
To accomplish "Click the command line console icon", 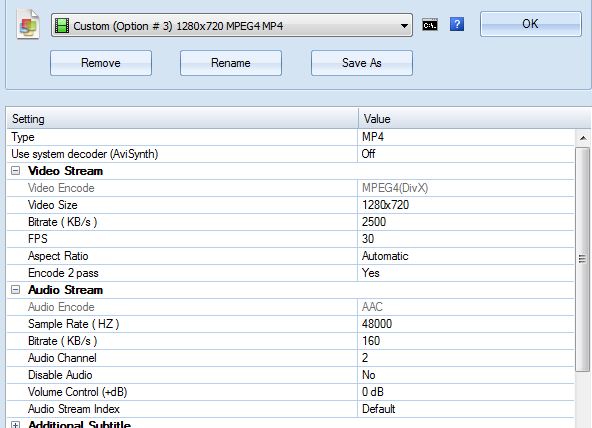I will pos(430,25).
